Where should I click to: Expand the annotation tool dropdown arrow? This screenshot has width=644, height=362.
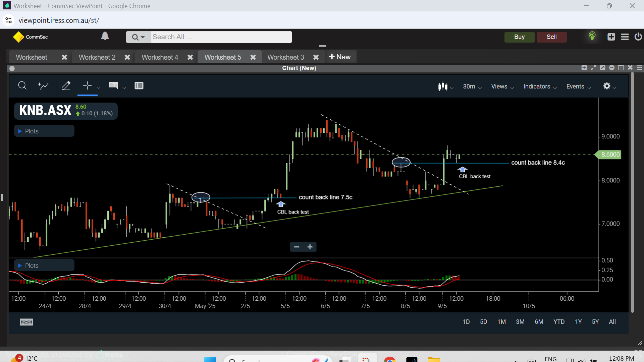[x=124, y=88]
